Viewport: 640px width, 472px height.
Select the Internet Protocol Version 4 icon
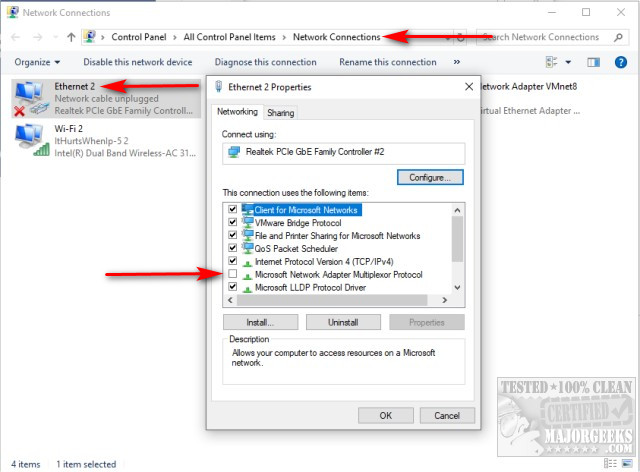click(247, 263)
